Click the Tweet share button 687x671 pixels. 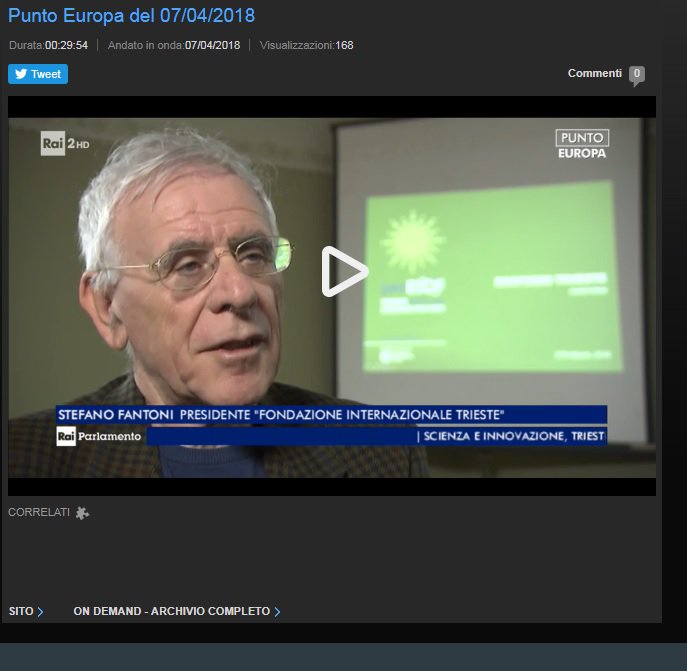click(38, 74)
